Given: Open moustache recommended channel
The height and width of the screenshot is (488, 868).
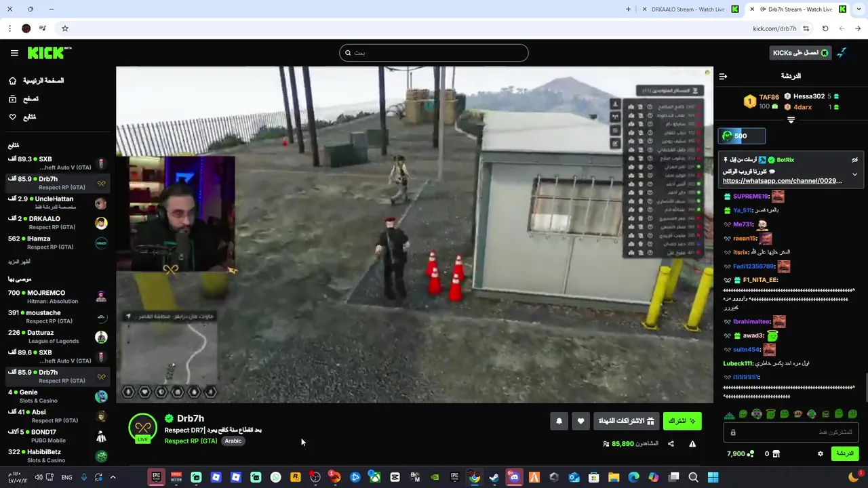Looking at the screenshot, I should click(58, 317).
